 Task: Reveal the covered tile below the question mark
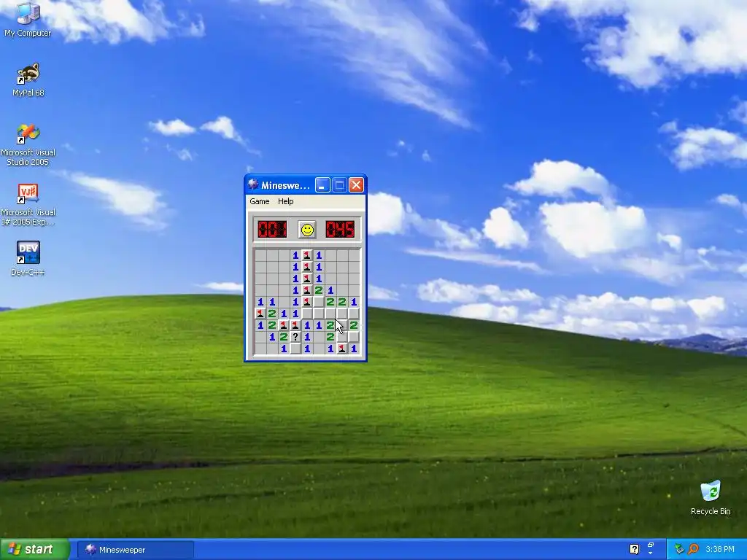point(295,349)
